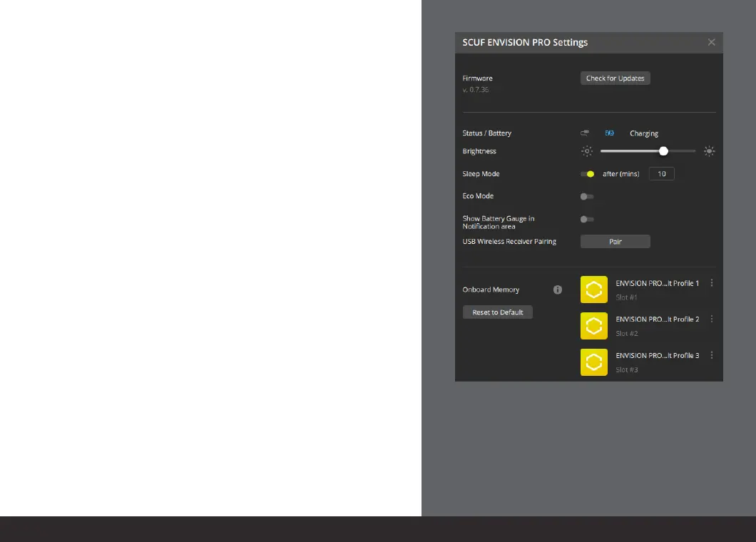Click the Check for Updates button
Screen dimensions: 756x542
pos(615,78)
